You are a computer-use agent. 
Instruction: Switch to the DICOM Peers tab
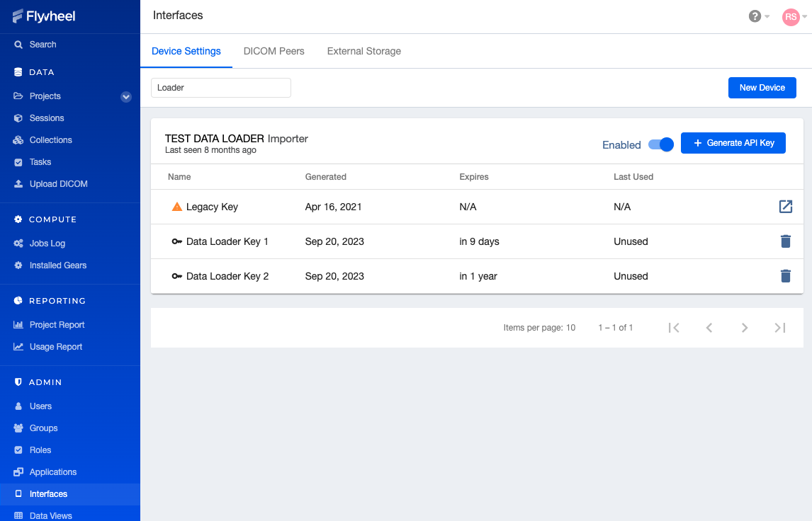click(274, 51)
